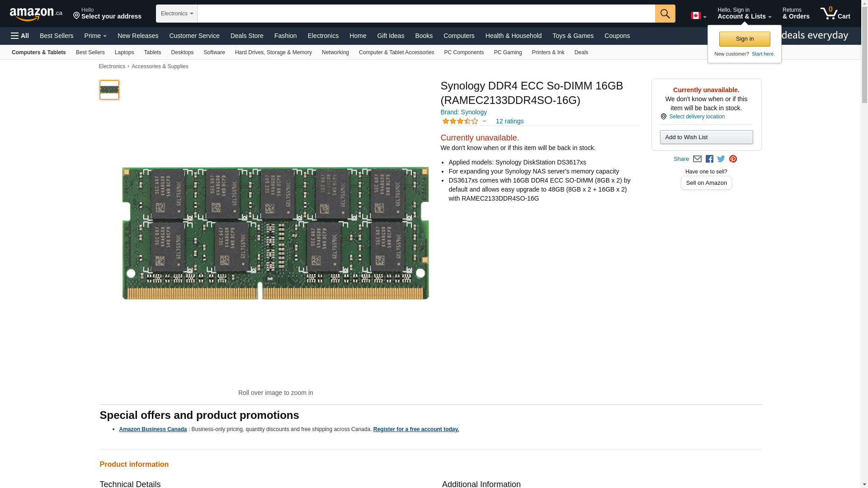
Task: Click the search magnifier button
Action: pyautogui.click(x=665, y=14)
